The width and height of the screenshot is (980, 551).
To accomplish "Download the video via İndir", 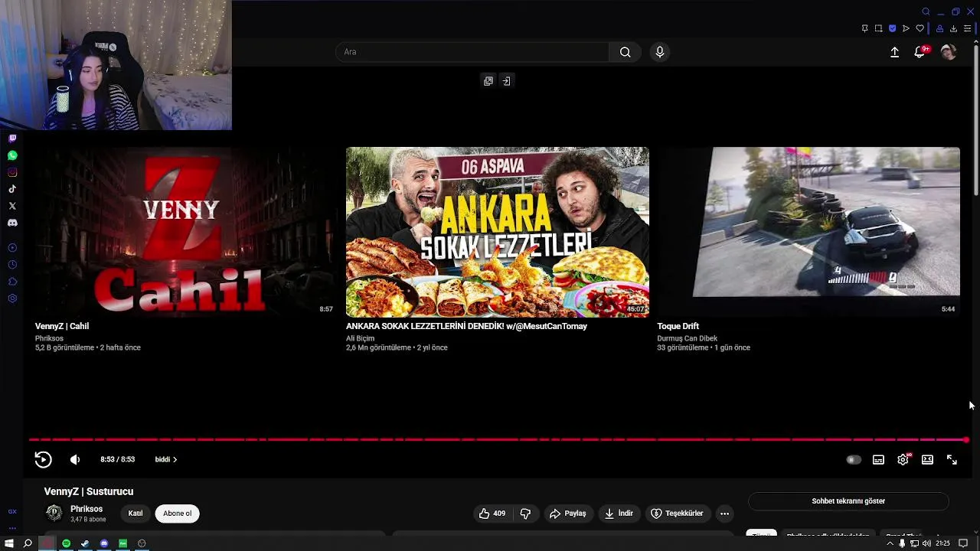I will pyautogui.click(x=619, y=514).
